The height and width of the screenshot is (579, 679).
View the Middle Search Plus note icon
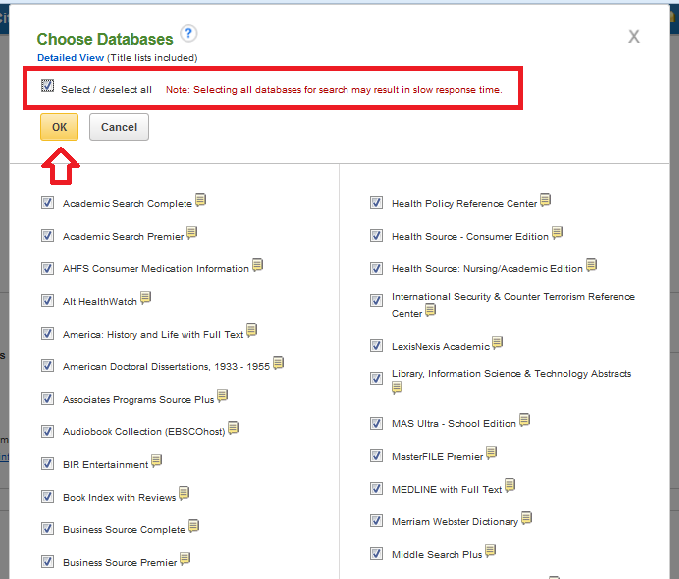pos(490,551)
